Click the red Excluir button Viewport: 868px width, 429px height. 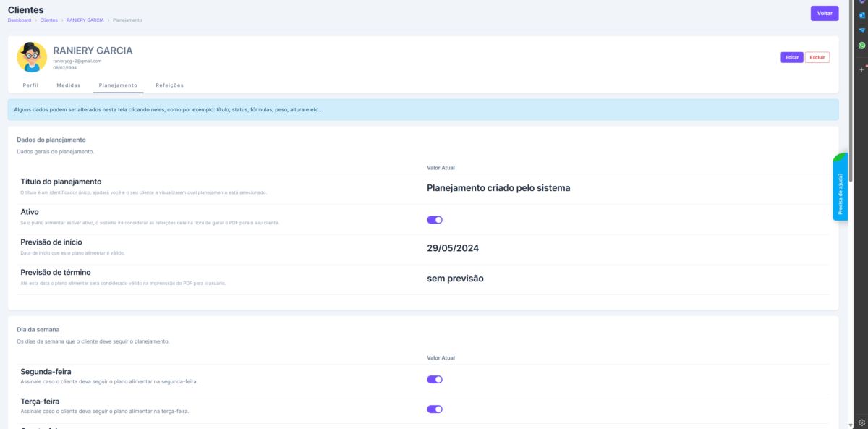coord(817,57)
